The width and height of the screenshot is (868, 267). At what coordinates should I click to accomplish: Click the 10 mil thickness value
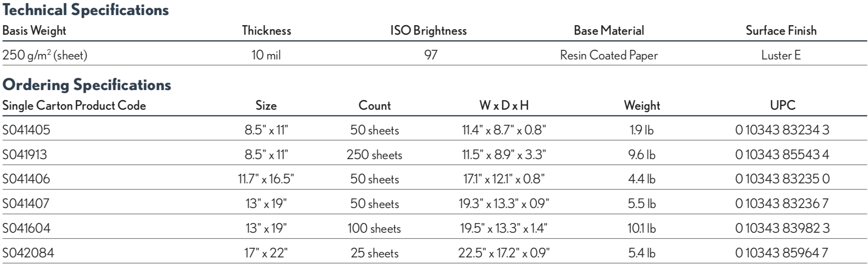point(266,55)
